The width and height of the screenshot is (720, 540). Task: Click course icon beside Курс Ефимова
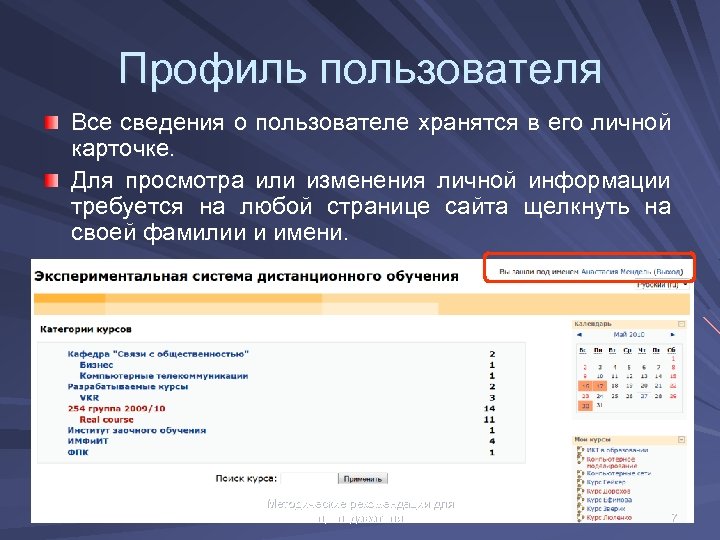point(580,500)
